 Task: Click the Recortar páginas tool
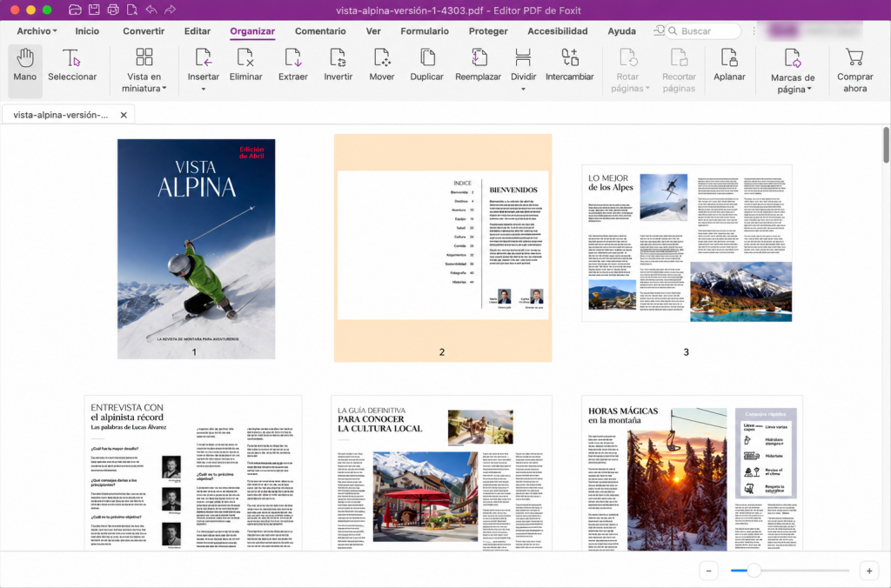(679, 70)
